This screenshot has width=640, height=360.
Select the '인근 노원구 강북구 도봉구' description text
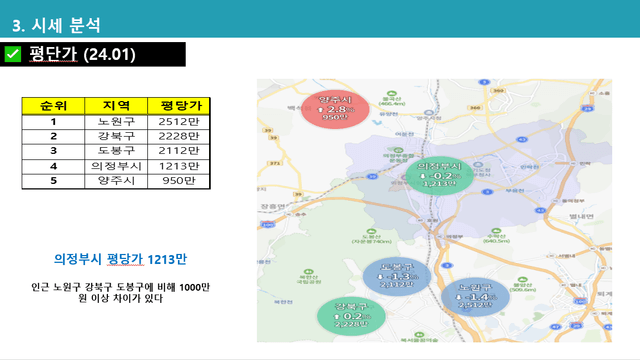pos(120,293)
